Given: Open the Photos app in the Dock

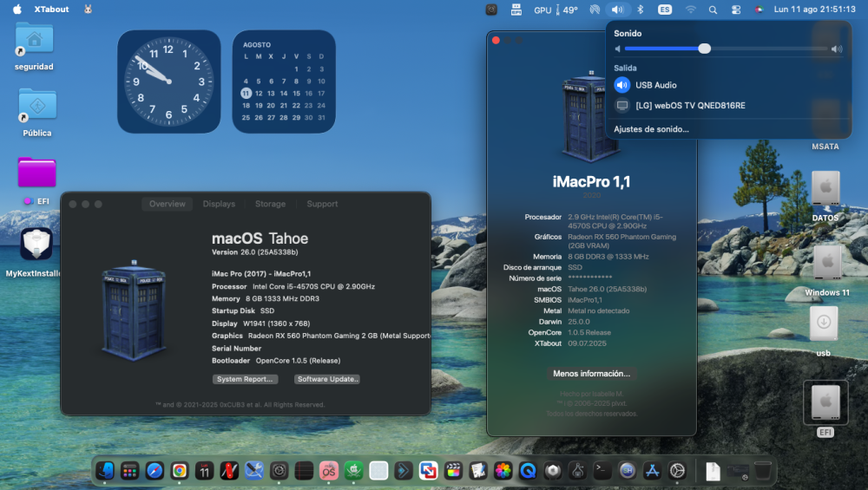Looking at the screenshot, I should click(x=503, y=471).
